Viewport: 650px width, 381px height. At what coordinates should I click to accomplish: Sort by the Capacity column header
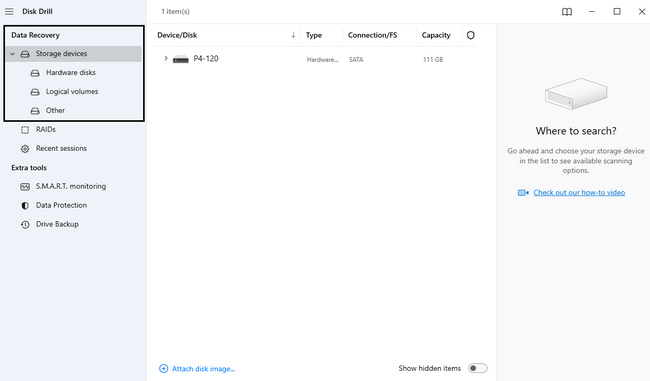coord(436,35)
